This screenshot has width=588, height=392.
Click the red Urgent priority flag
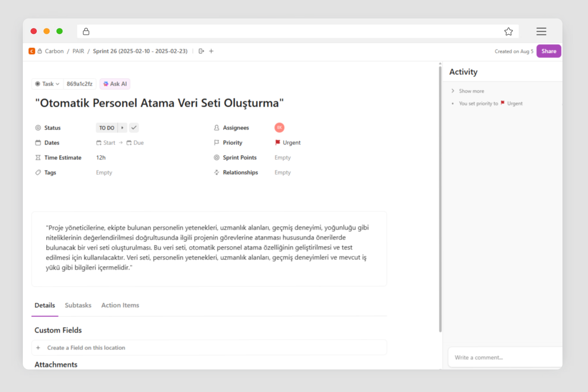click(278, 142)
